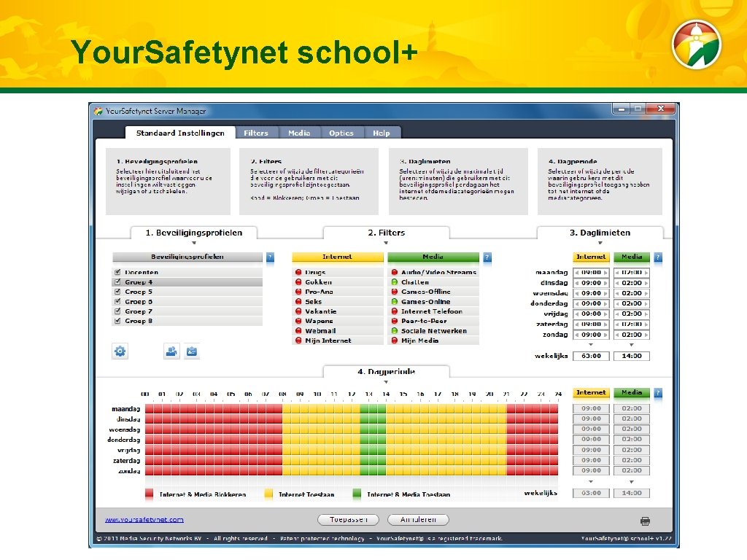Decrease donderdag Media daily limit
The image size is (747, 560).
click(617, 304)
